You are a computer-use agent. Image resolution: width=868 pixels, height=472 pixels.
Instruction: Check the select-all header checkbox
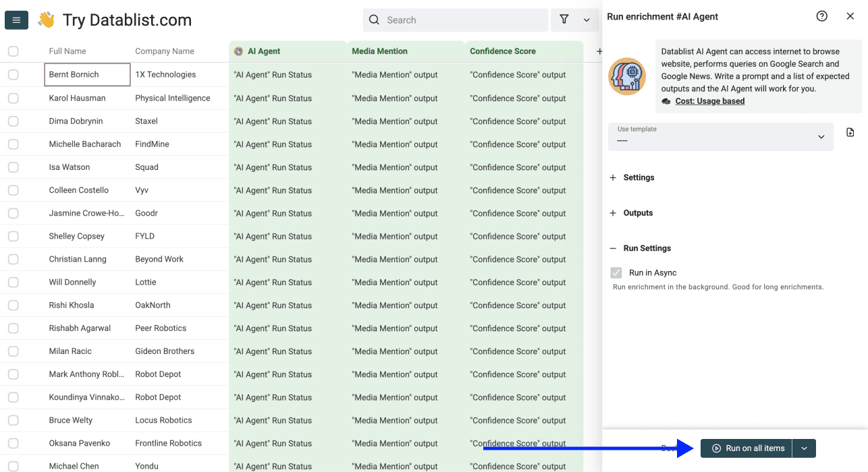coord(13,51)
